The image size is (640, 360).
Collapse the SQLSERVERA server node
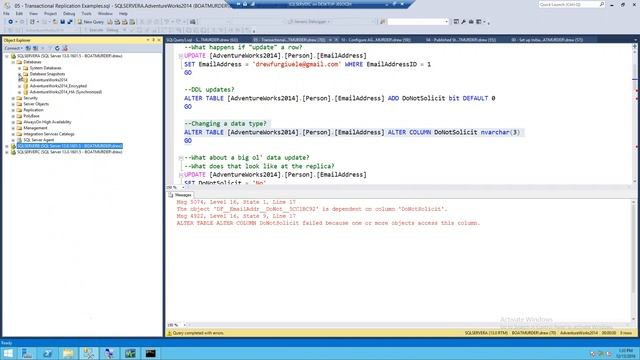coord(7,56)
